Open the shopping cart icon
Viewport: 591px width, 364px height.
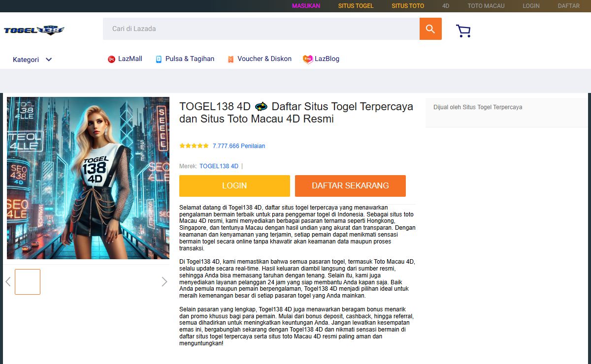(x=463, y=31)
